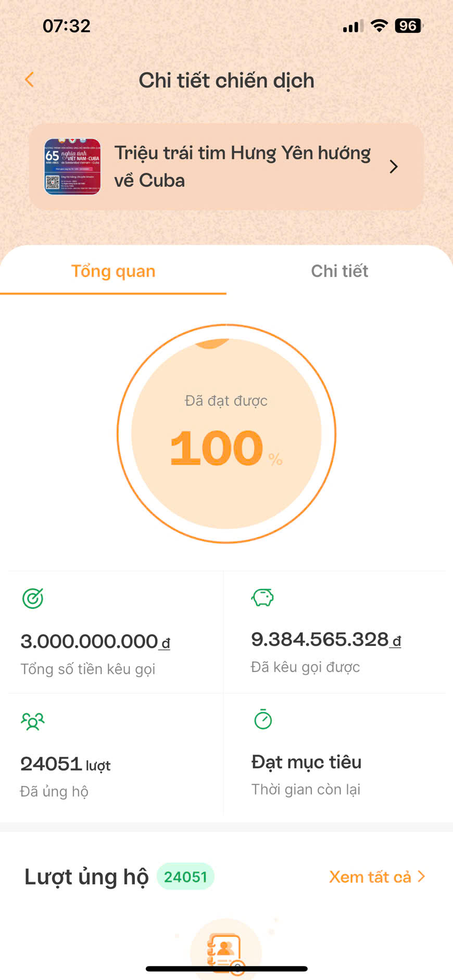Tap the cellular signal bars icon
Image resolution: width=453 pixels, height=980 pixels.
[353, 26]
